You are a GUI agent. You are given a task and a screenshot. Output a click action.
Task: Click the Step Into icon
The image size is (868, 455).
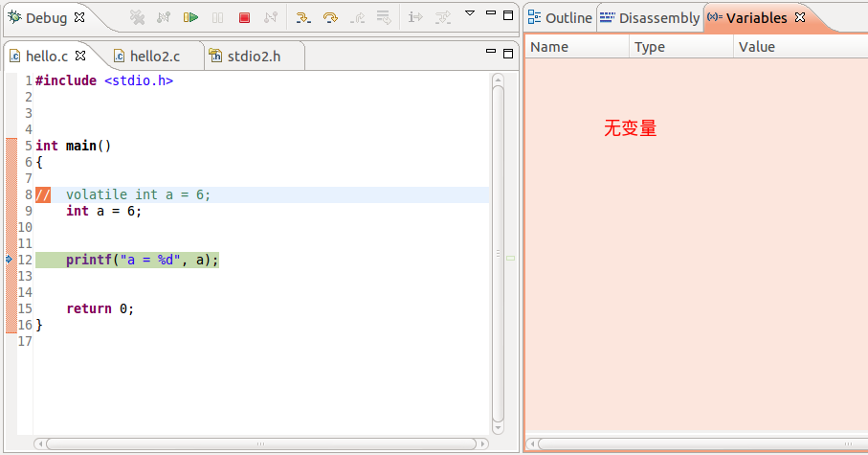point(303,18)
